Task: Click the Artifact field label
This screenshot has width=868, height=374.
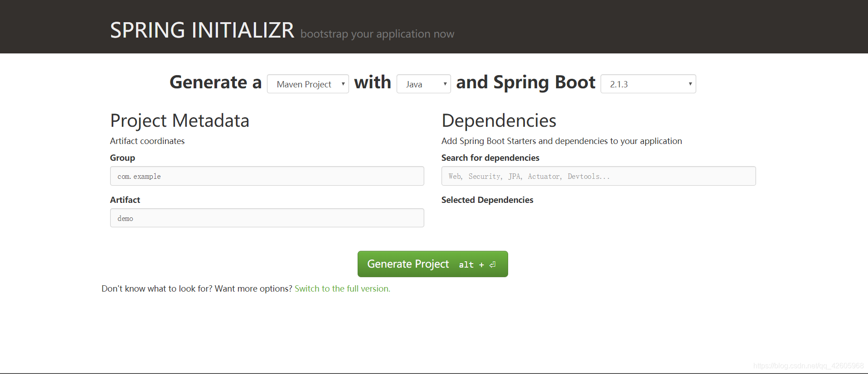Action: [125, 200]
